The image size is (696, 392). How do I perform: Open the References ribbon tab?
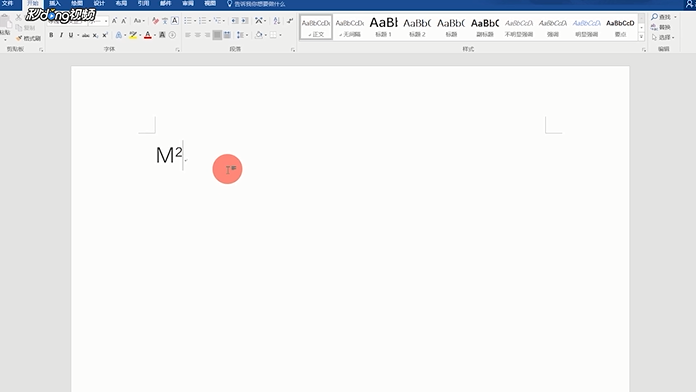pyautogui.click(x=143, y=4)
